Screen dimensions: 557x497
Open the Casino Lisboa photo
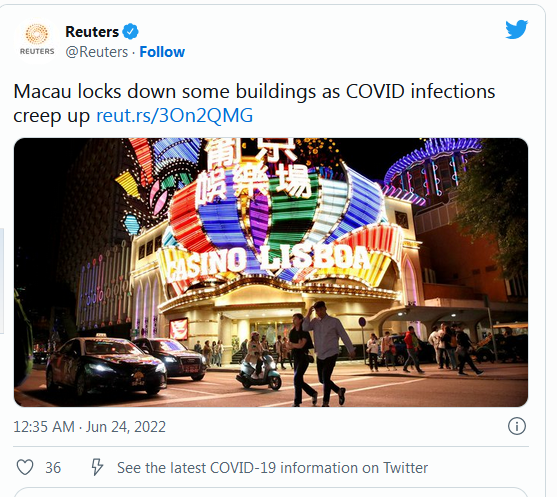point(271,272)
